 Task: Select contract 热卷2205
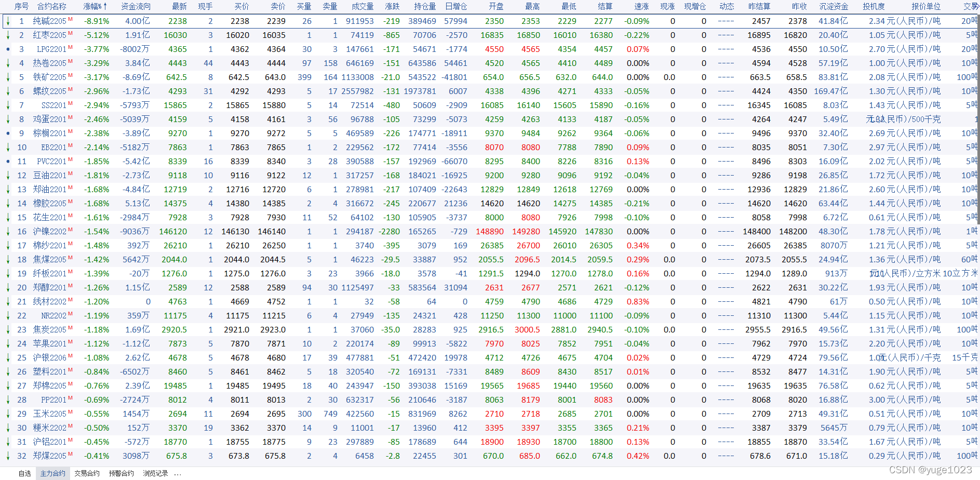(x=50, y=63)
